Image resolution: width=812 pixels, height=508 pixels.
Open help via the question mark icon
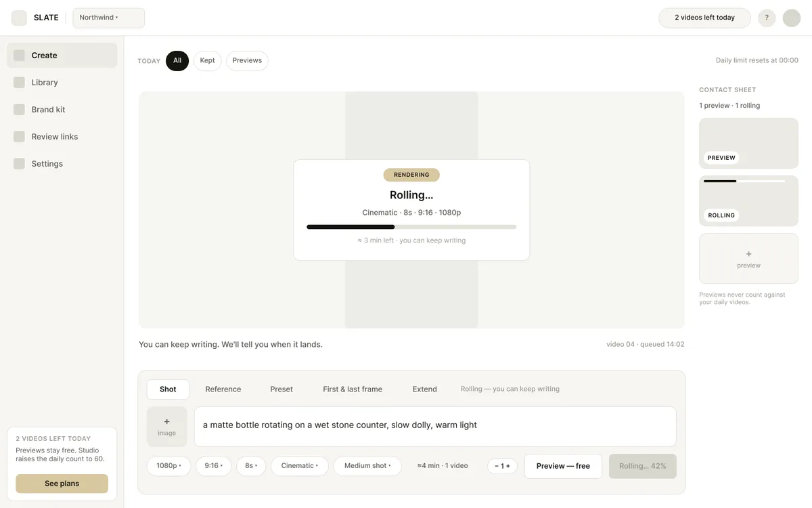[767, 18]
